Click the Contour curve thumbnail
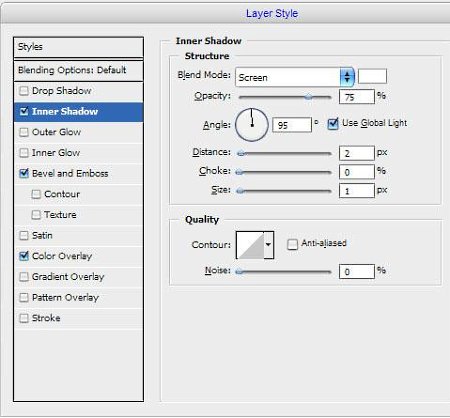450x418 pixels. pyautogui.click(x=250, y=245)
